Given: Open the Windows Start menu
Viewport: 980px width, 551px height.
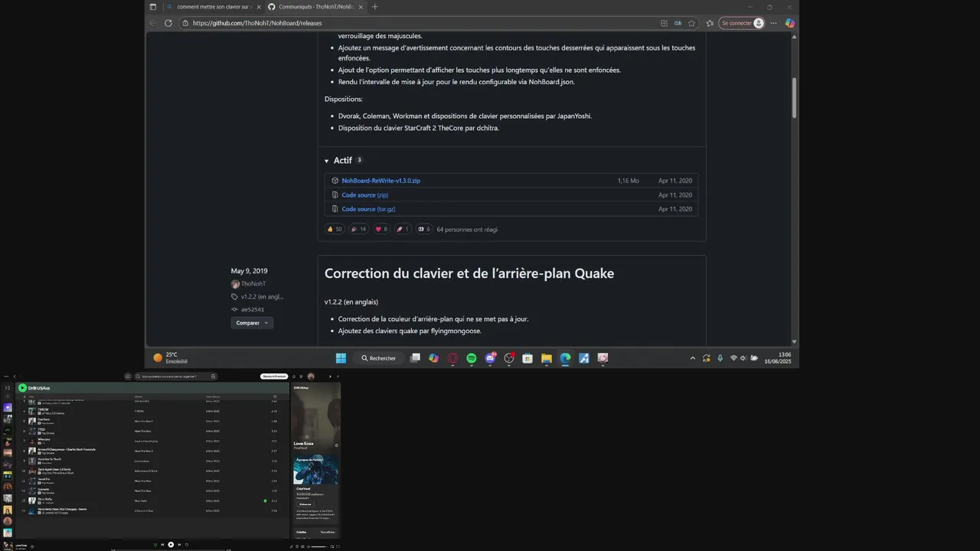Looking at the screenshot, I should click(341, 358).
